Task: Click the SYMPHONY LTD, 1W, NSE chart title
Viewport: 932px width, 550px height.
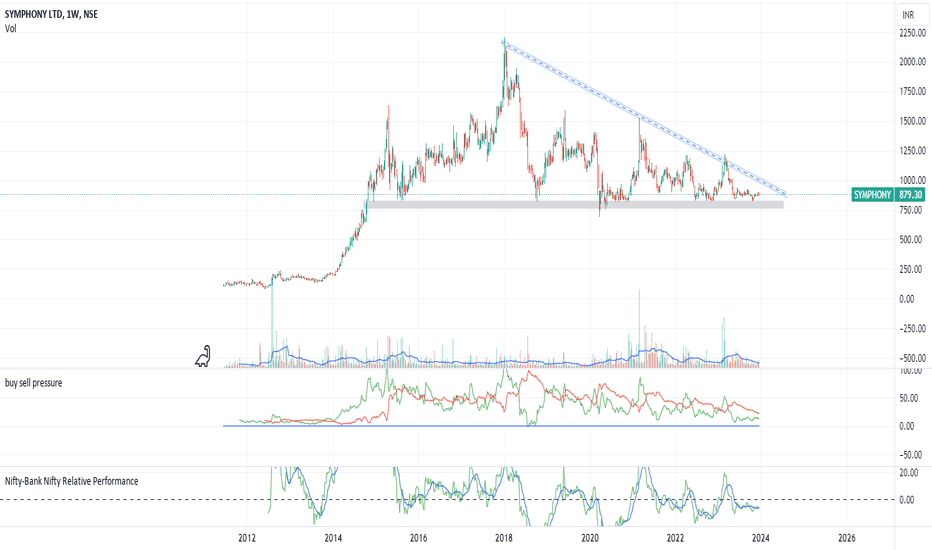Action: (51, 14)
